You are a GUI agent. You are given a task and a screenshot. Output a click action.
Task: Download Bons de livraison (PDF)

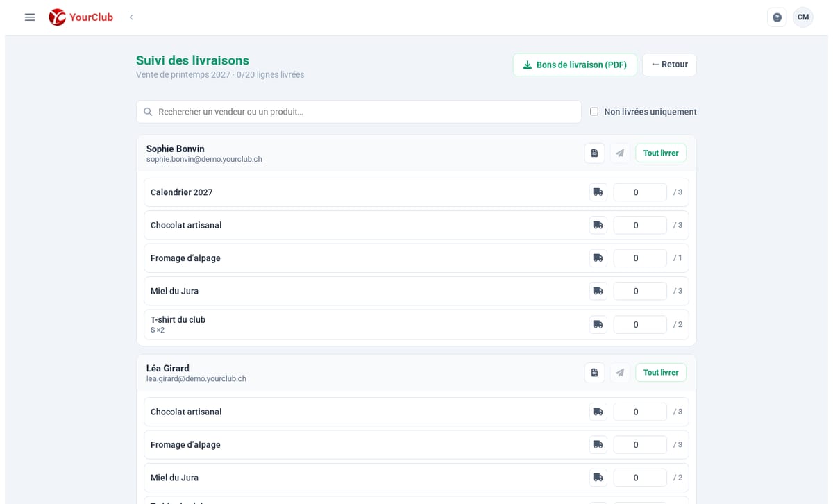[x=575, y=65]
